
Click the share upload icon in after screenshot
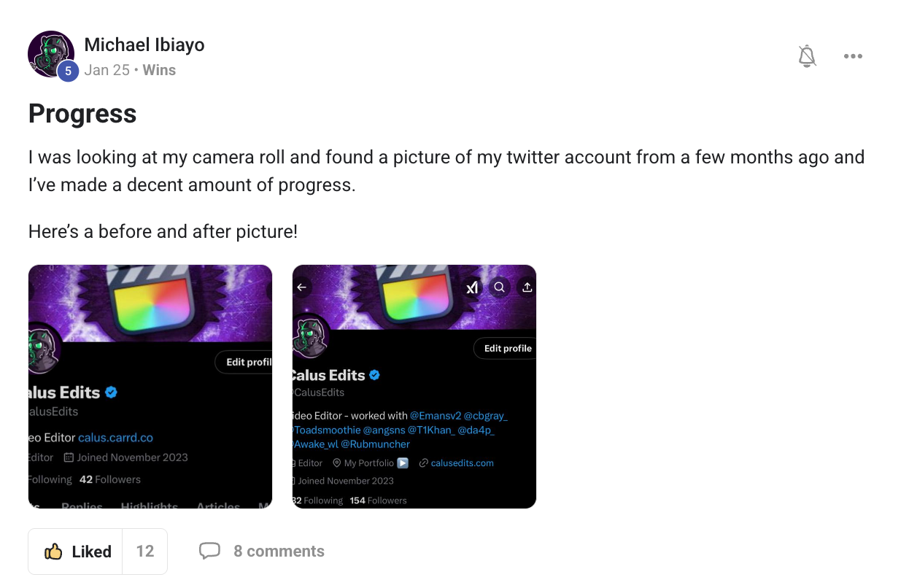coord(527,287)
